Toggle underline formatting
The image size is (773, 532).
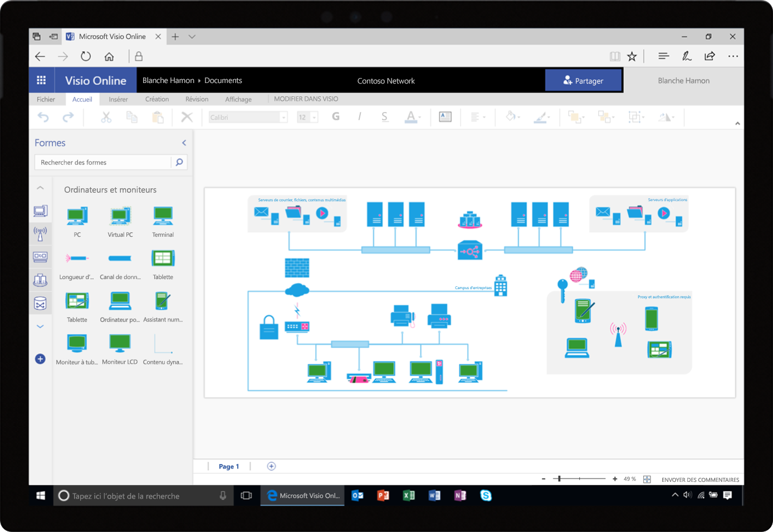click(384, 117)
